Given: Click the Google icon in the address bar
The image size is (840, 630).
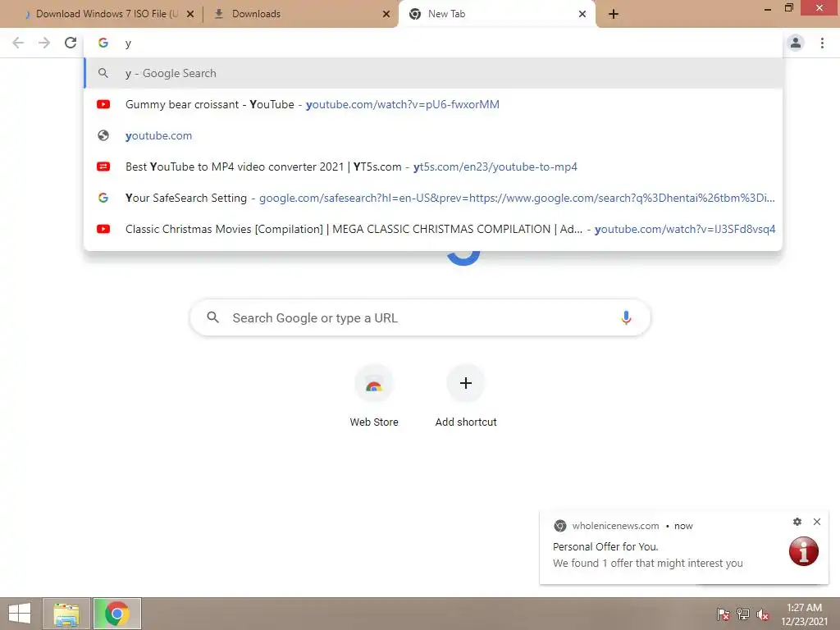Looking at the screenshot, I should pyautogui.click(x=103, y=43).
